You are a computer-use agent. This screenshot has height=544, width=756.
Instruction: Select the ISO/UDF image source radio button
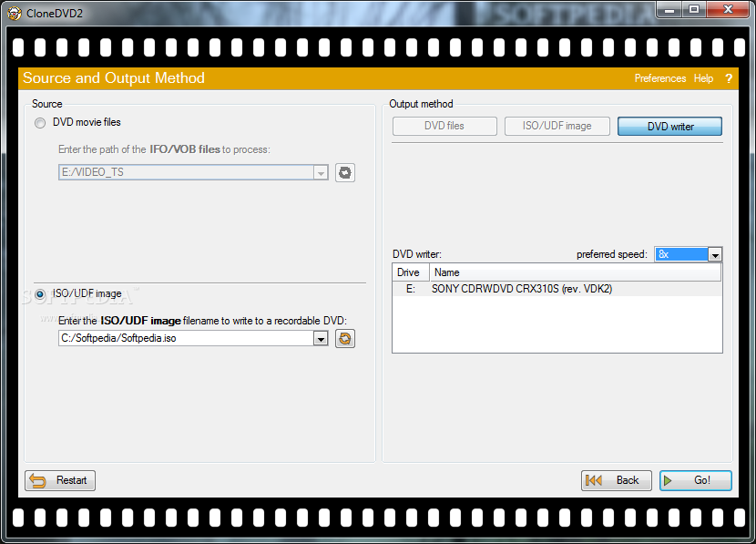(40, 294)
